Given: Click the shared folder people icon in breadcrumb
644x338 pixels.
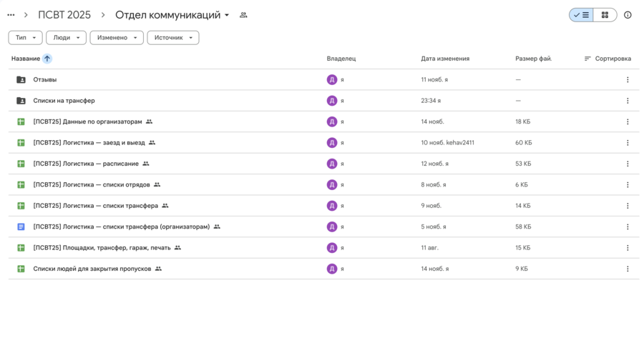Looking at the screenshot, I should click(x=243, y=15).
